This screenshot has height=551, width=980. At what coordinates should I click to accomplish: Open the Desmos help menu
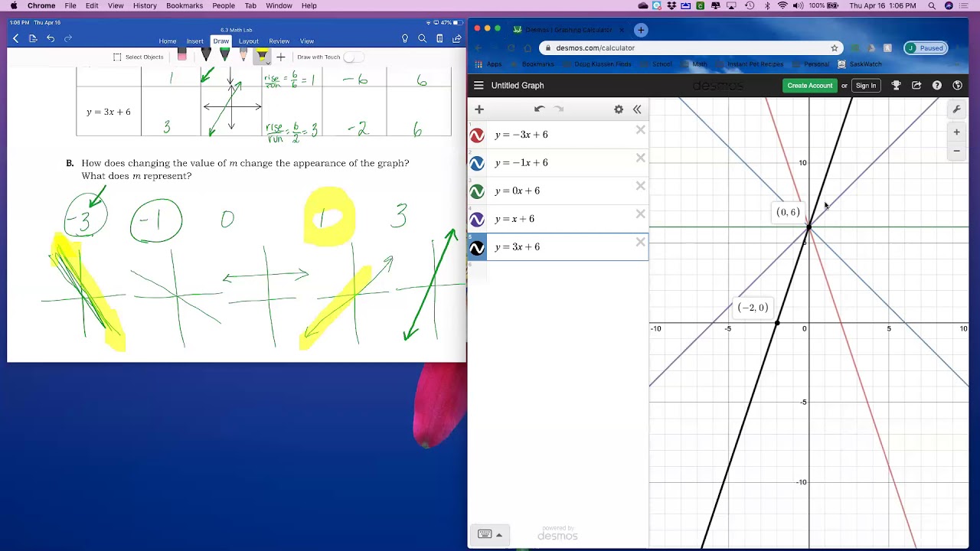pyautogui.click(x=937, y=86)
